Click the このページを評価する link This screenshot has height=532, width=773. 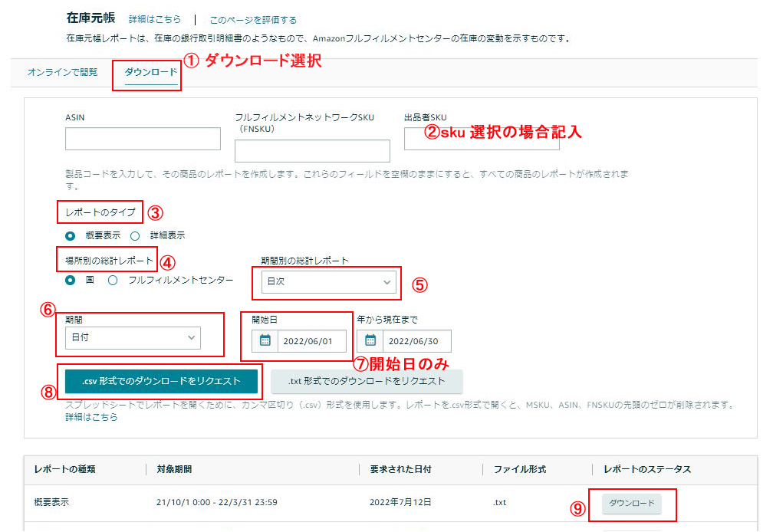253,20
